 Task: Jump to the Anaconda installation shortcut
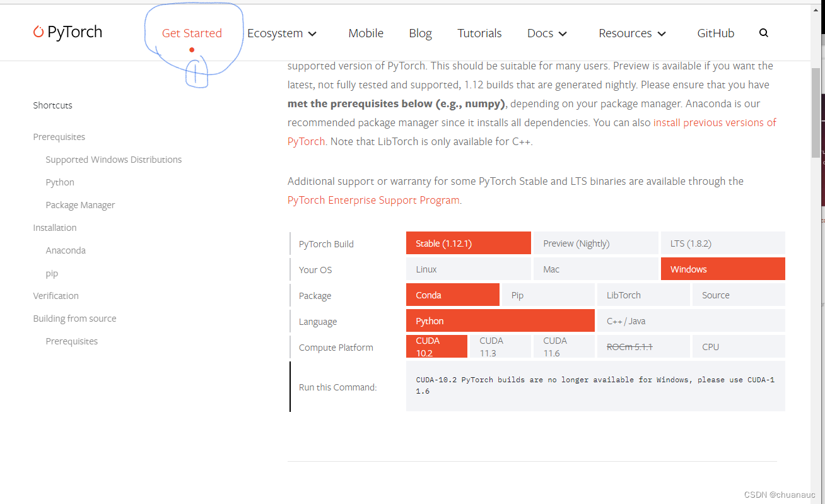click(66, 250)
